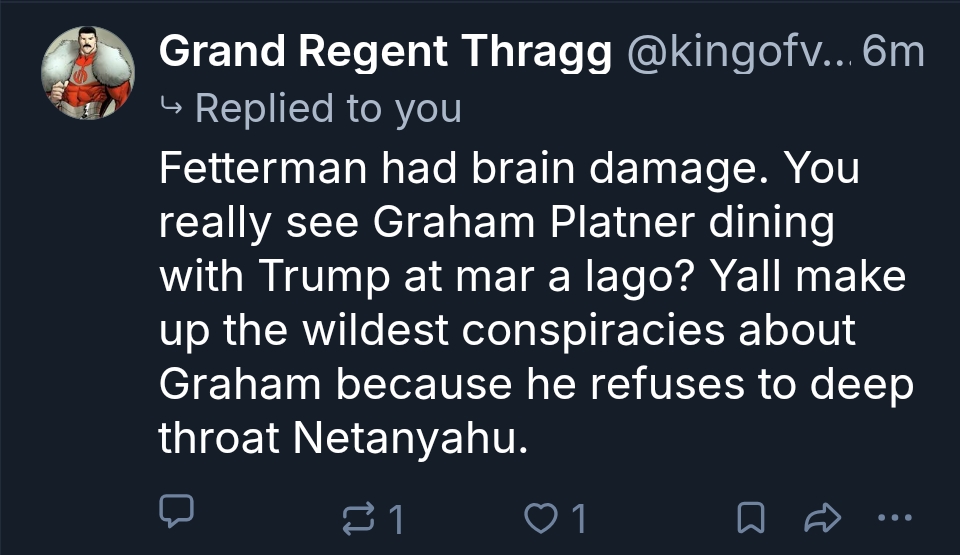Viewport: 960px width, 555px height.
Task: Click the line "Graham because he refuses to deep"
Action: (536, 384)
